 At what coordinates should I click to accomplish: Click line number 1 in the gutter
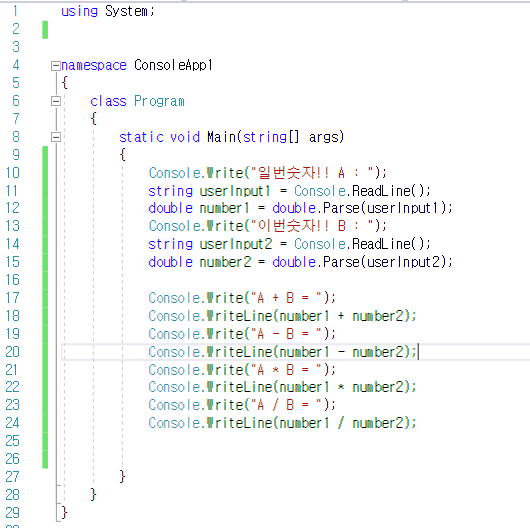point(15,11)
